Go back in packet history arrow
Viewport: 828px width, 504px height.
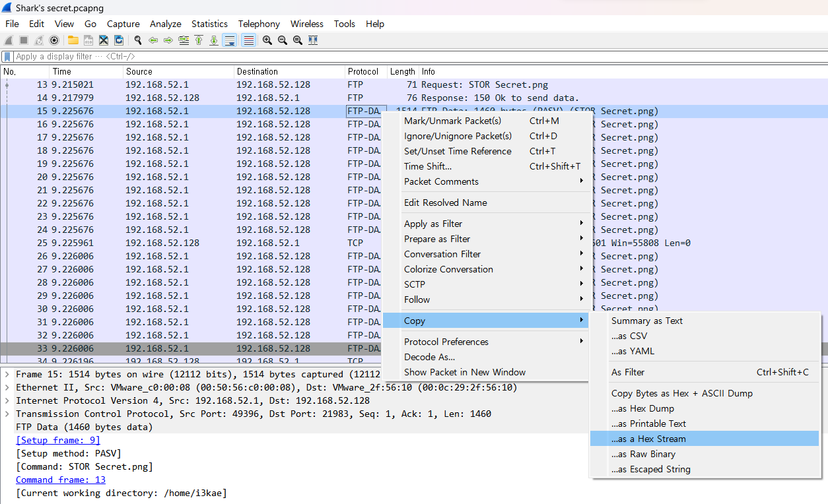(153, 40)
